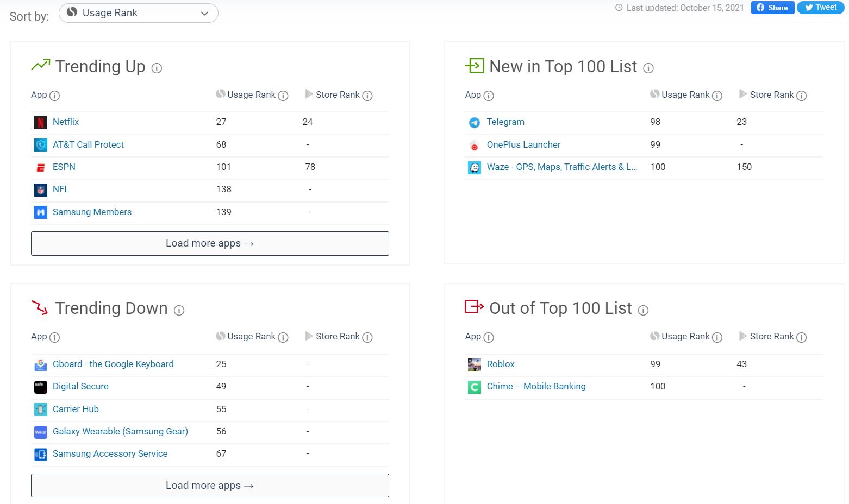Click the Trending Up info icon

pos(157,68)
